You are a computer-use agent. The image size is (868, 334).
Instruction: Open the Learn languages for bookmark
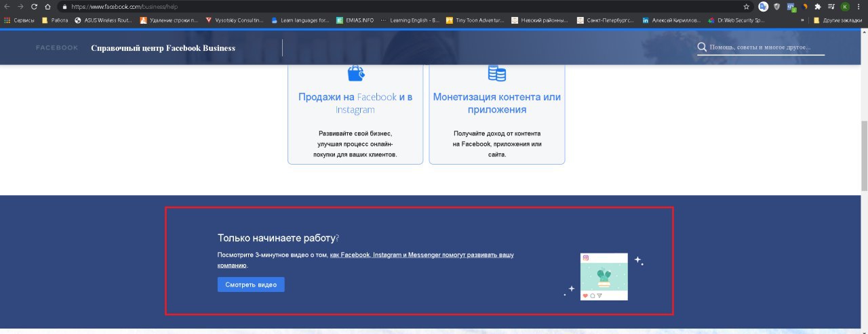300,20
